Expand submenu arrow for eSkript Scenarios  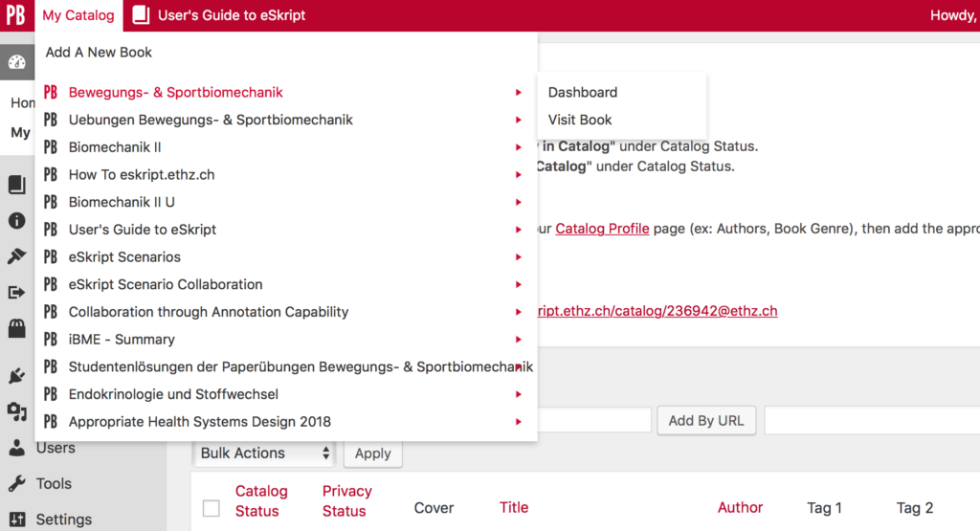click(518, 257)
